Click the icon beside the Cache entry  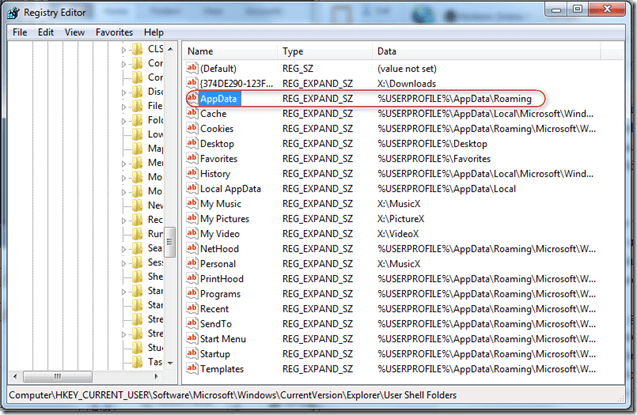point(193,113)
